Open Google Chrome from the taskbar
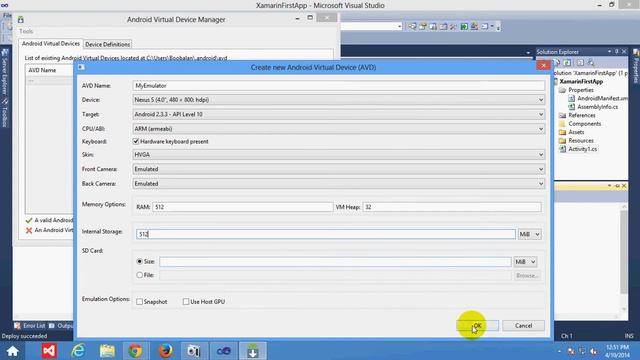Screen dimensions: 640x360 pos(136,351)
